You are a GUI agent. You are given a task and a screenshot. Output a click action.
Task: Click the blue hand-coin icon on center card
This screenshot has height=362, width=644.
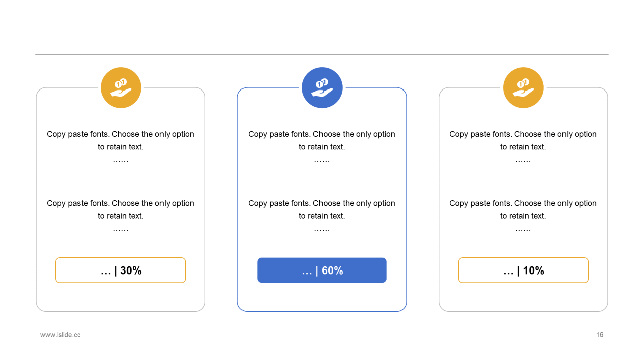click(322, 87)
